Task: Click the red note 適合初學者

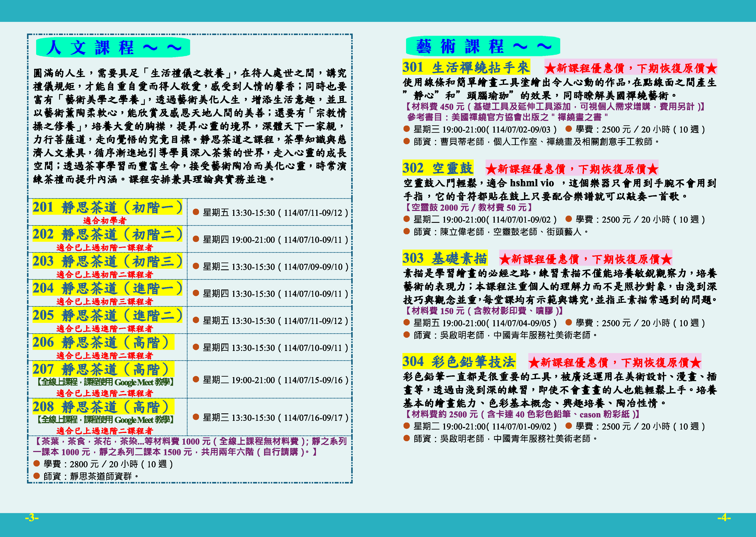Action: coord(105,220)
